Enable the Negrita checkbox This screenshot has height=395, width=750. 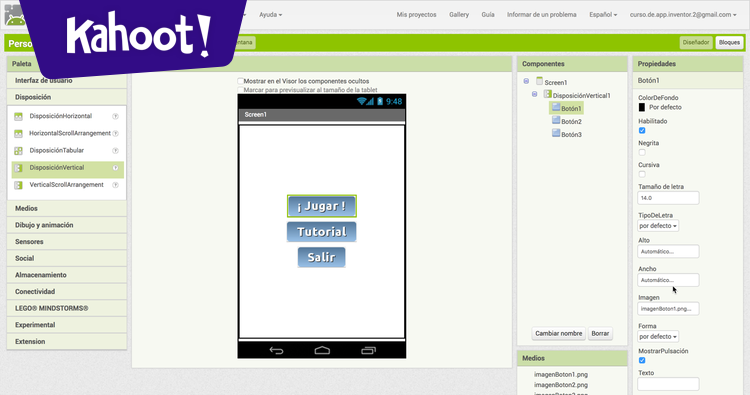point(642,153)
